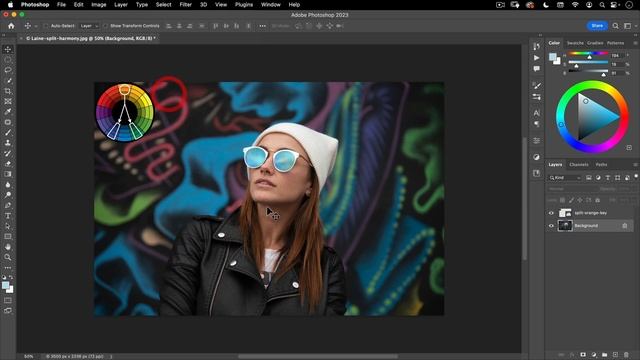The height and width of the screenshot is (360, 640).
Task: Select the Elliptical Marquee tool
Action: tap(8, 60)
